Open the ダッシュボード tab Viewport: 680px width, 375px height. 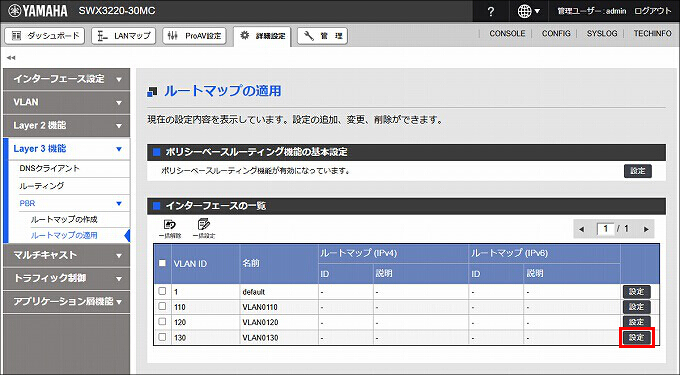45,36
